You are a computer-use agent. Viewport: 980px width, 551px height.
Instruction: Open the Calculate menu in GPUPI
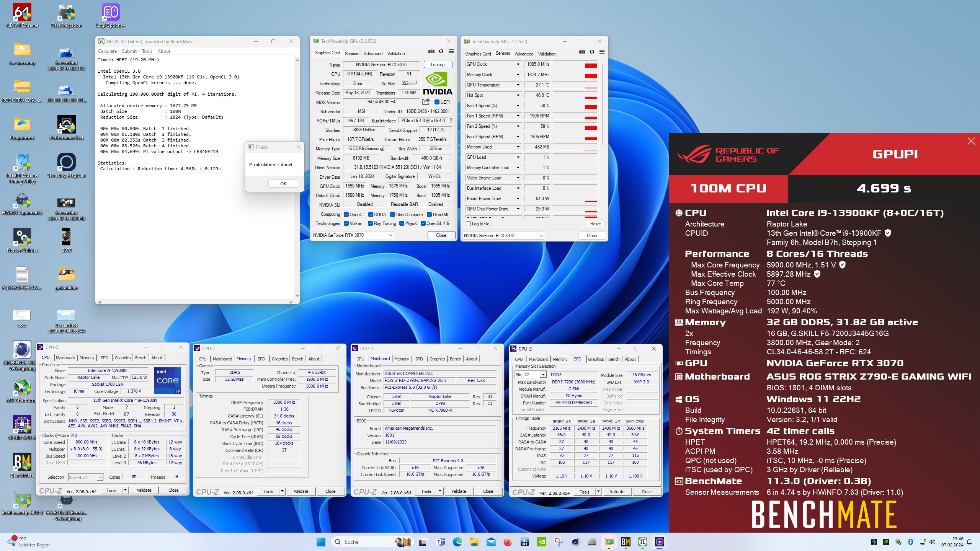[107, 51]
